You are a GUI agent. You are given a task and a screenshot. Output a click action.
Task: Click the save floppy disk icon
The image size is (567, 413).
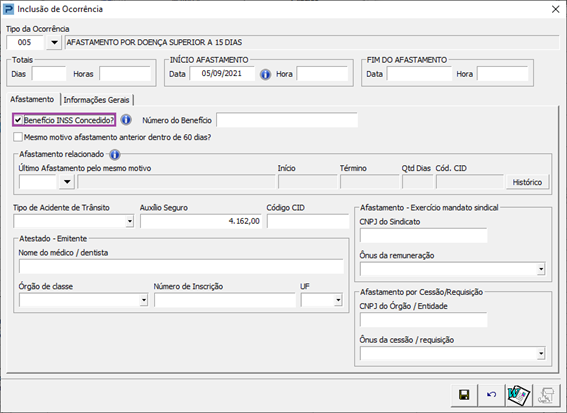point(464,395)
